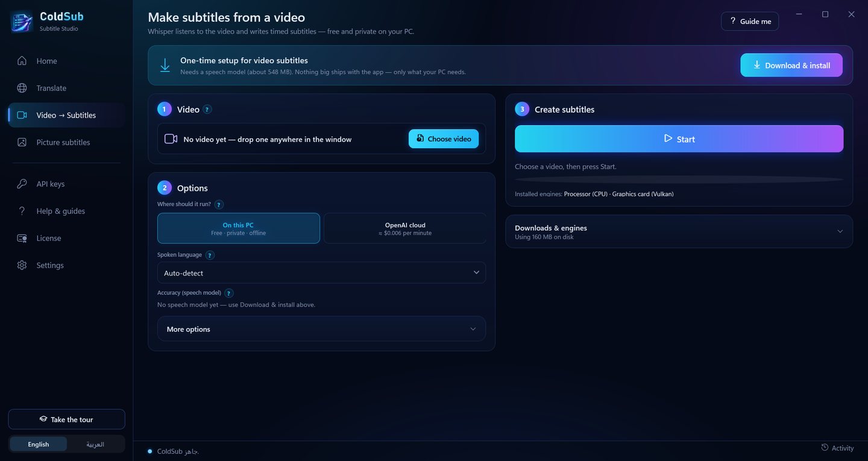This screenshot has height=461, width=868.
Task: Start creating subtitles
Action: [x=679, y=139]
